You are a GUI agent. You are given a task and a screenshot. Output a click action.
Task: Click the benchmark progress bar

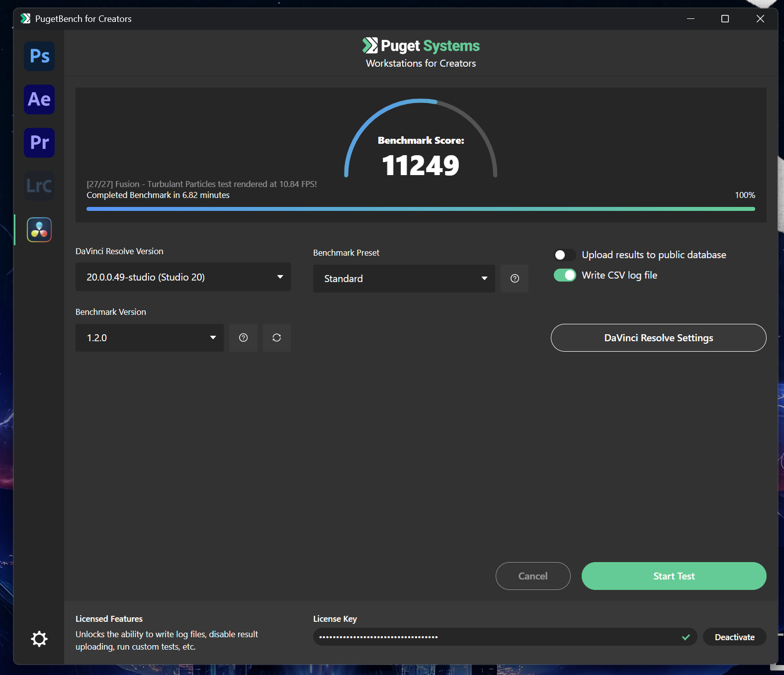421,209
